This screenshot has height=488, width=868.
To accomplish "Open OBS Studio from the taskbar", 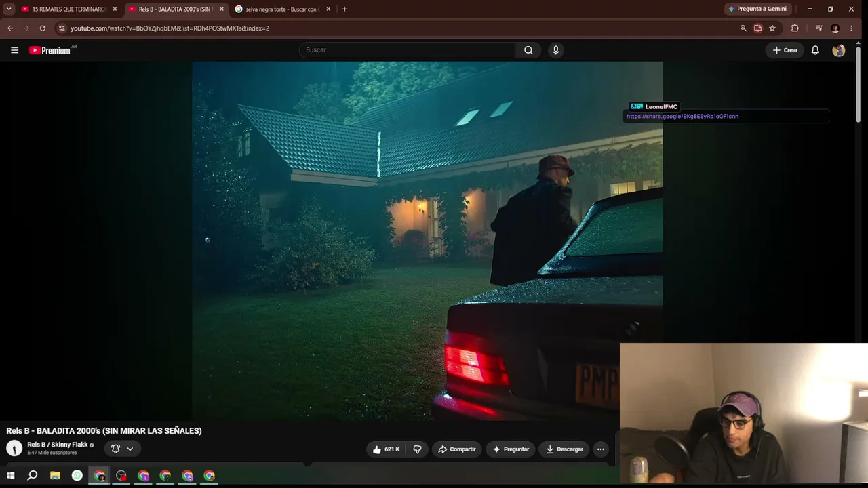I will click(x=121, y=476).
